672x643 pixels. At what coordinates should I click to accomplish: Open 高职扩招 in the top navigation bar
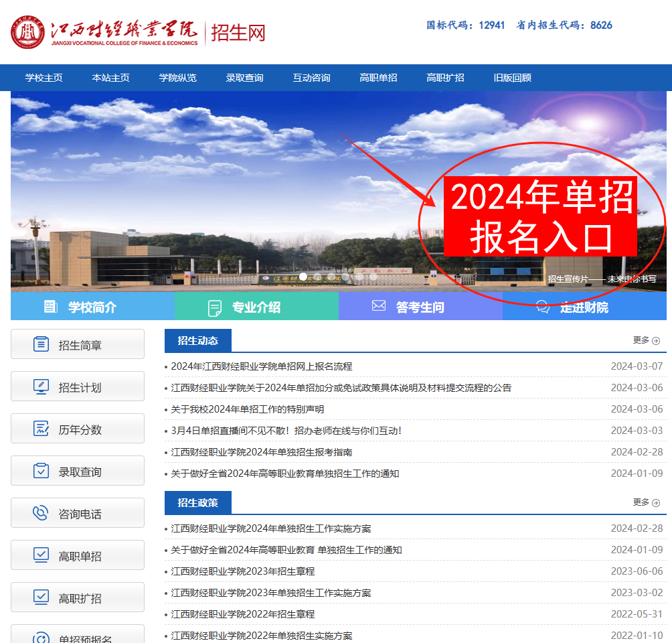click(x=445, y=78)
